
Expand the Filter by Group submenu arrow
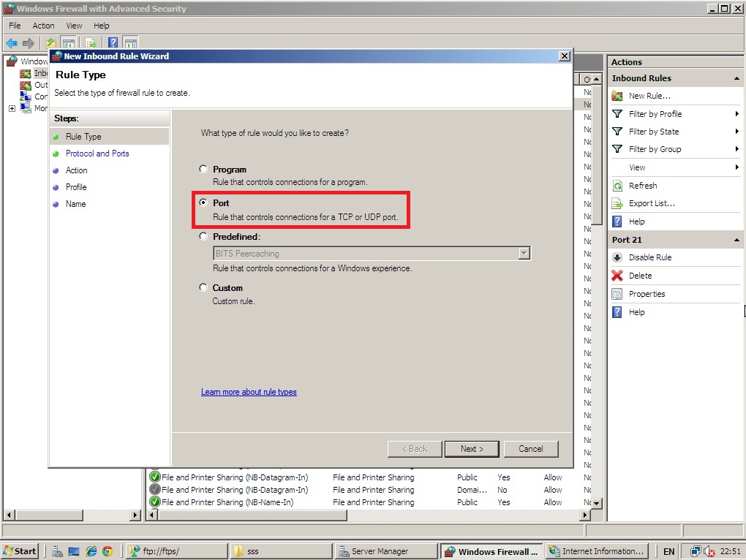coord(736,149)
